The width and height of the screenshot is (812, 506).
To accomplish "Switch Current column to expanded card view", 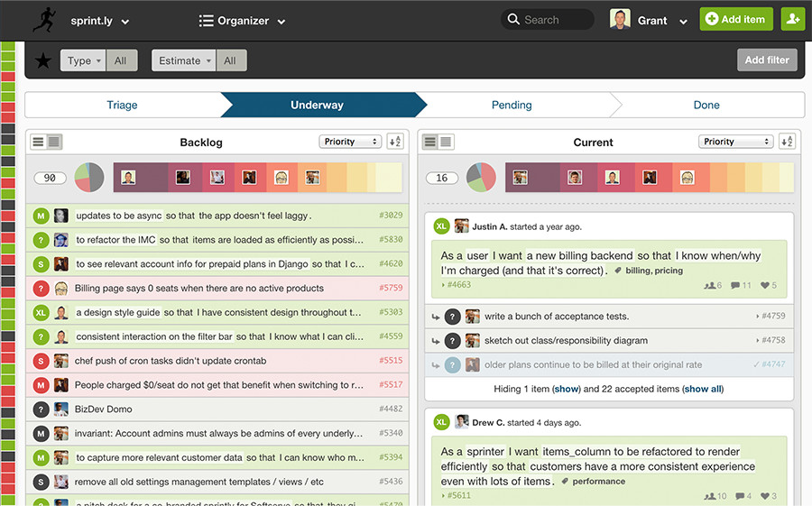I will click(446, 142).
